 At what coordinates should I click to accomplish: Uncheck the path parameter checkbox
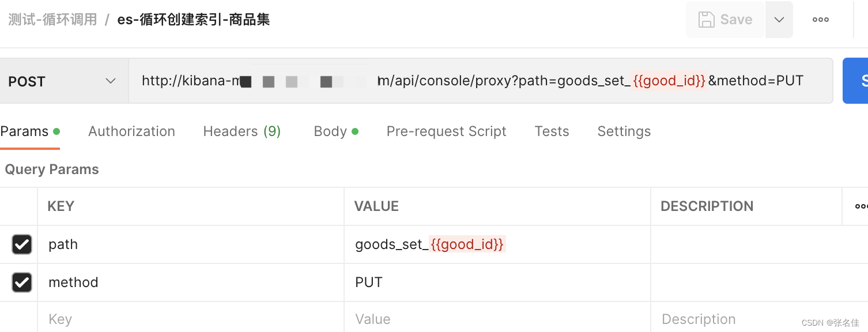(x=22, y=244)
